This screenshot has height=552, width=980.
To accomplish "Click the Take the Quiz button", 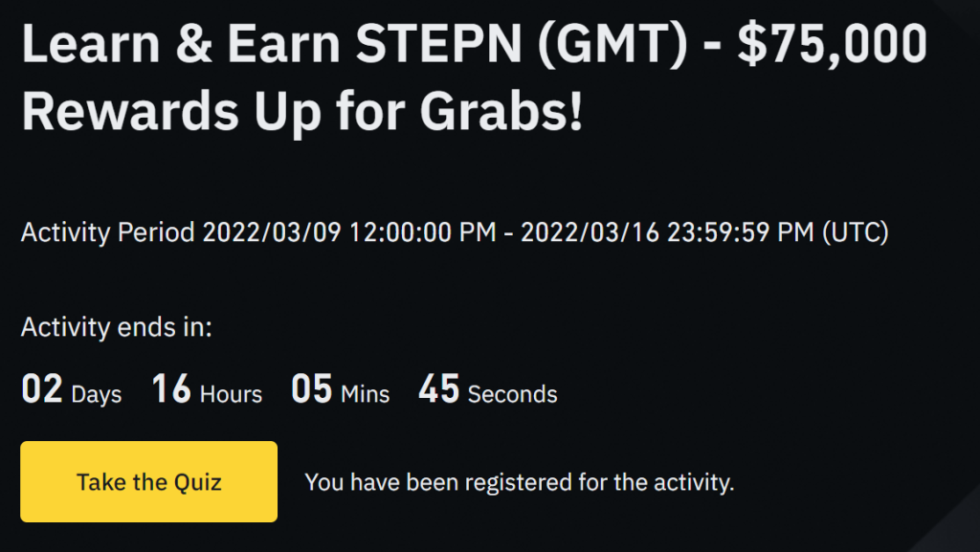I will click(148, 481).
